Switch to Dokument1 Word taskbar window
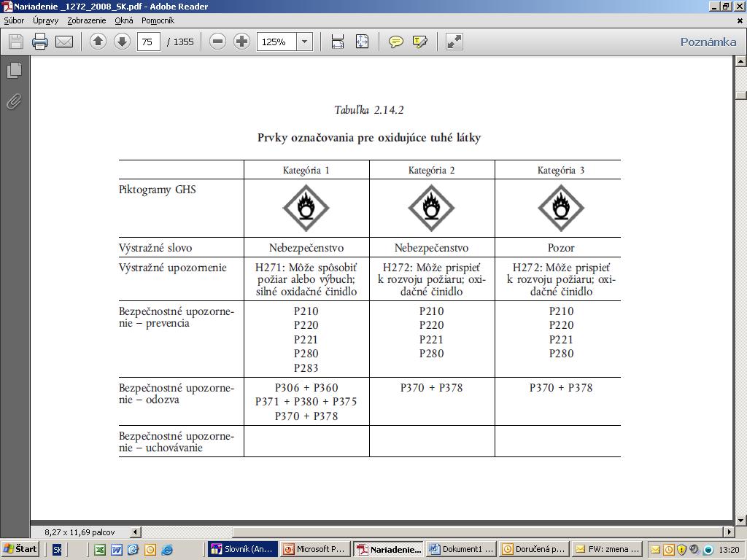747x560 pixels. (461, 549)
